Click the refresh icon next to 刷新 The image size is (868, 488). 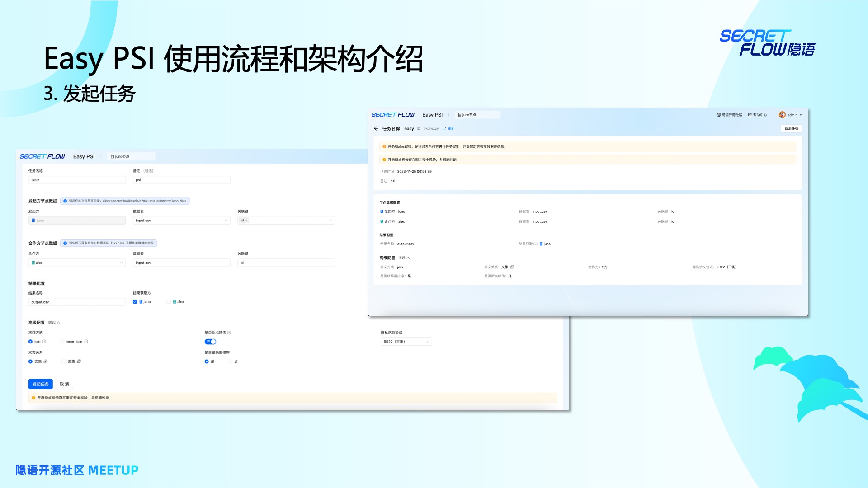pyautogui.click(x=444, y=129)
